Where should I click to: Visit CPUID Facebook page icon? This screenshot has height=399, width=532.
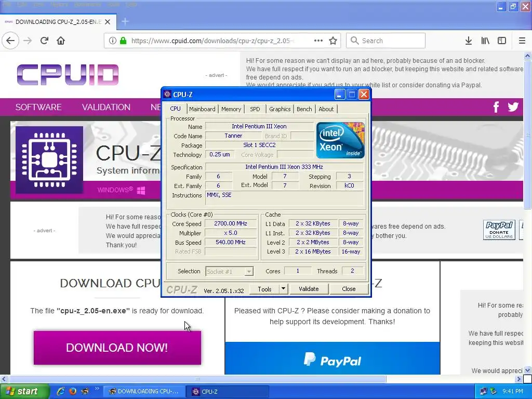[x=496, y=107]
